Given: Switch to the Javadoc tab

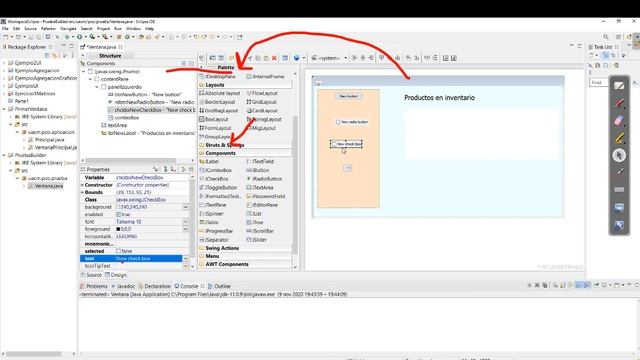Looking at the screenshot, I should [x=124, y=286].
